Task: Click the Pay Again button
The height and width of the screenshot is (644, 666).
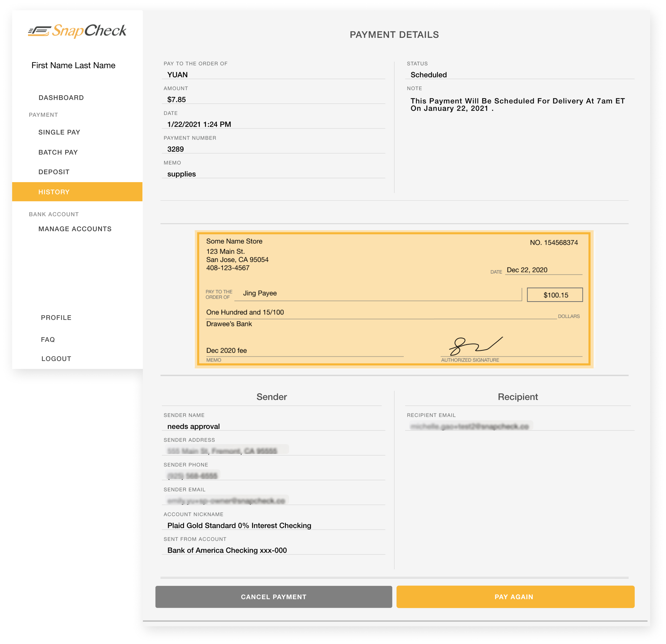Action: (x=515, y=597)
